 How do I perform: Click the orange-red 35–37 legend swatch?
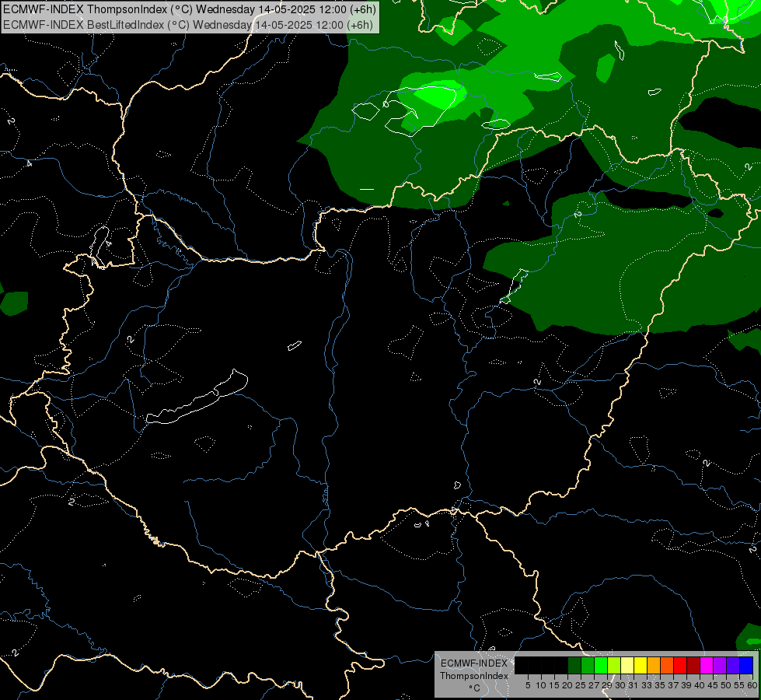[667, 665]
